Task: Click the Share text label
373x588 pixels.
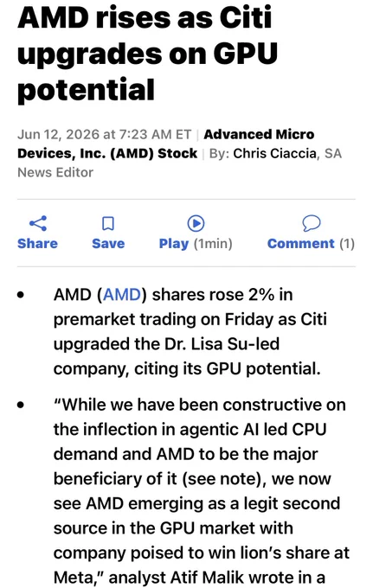Action: [37, 243]
